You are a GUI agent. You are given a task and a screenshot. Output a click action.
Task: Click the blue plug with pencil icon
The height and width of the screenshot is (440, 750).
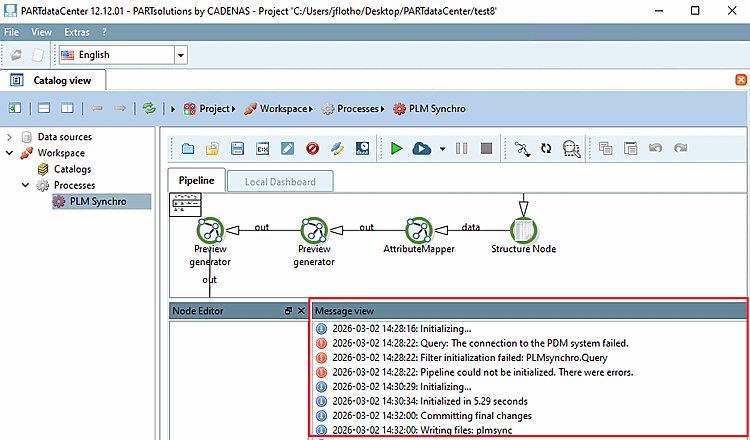click(x=337, y=149)
